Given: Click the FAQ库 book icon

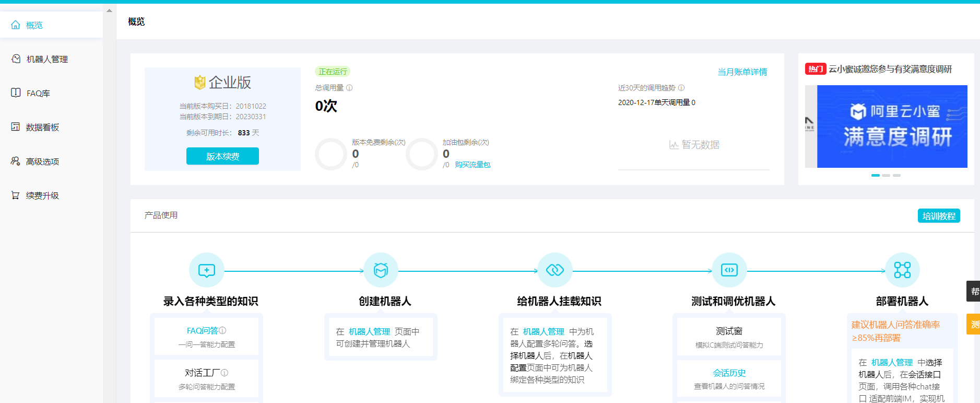Looking at the screenshot, I should tap(16, 93).
